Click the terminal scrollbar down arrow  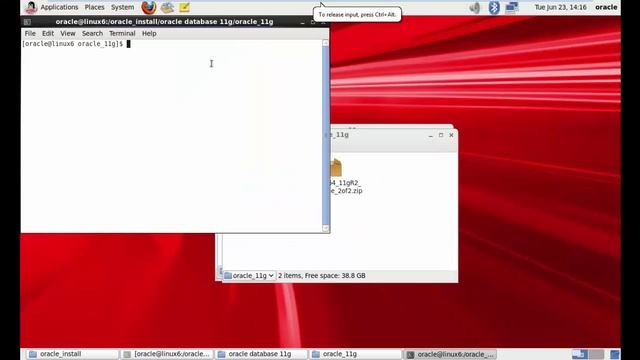pyautogui.click(x=325, y=229)
